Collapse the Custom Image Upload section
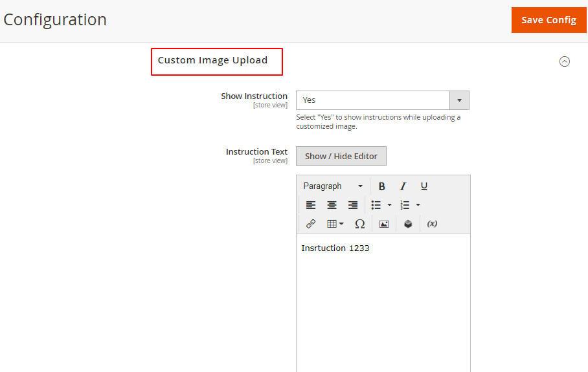588x372 pixels. (x=565, y=61)
